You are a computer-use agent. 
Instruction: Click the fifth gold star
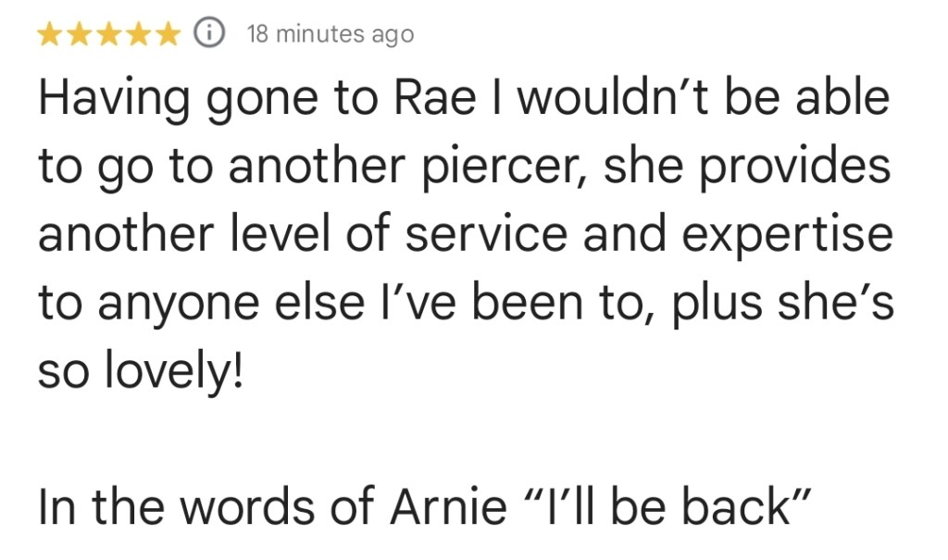[x=168, y=34]
